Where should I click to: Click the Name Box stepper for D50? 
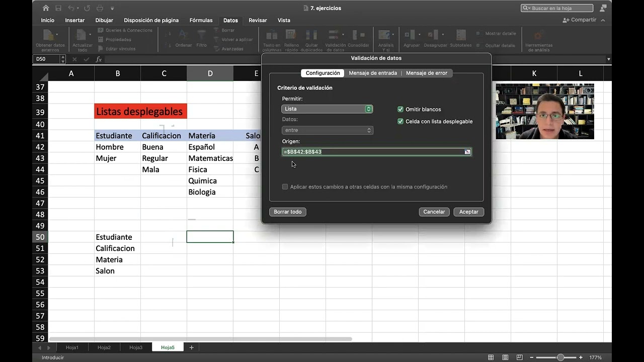[x=63, y=59]
